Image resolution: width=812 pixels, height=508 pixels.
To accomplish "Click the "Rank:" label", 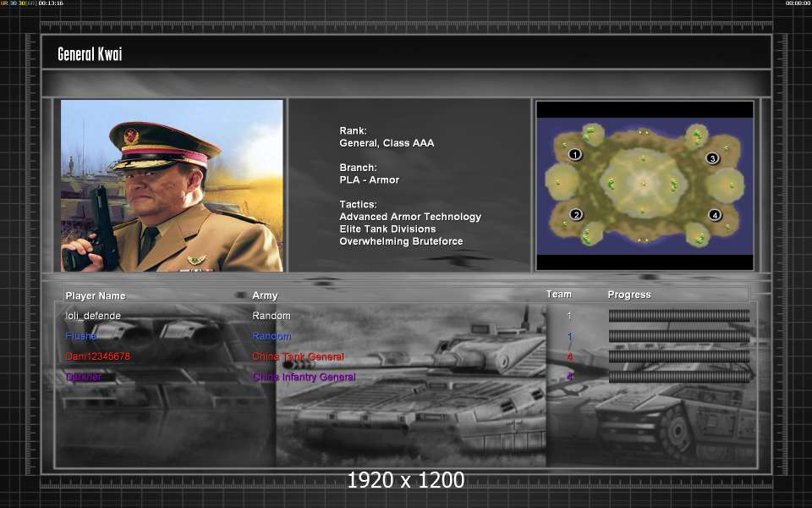I will click(354, 130).
